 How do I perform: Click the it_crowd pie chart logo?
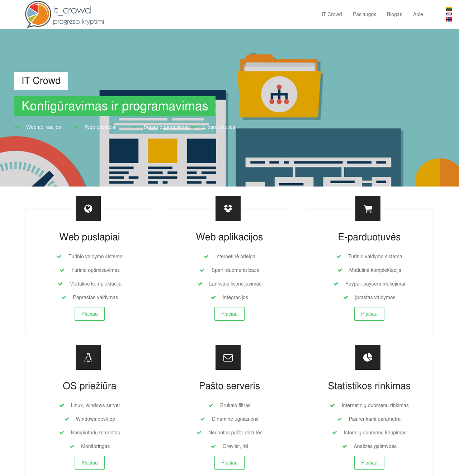[38, 14]
